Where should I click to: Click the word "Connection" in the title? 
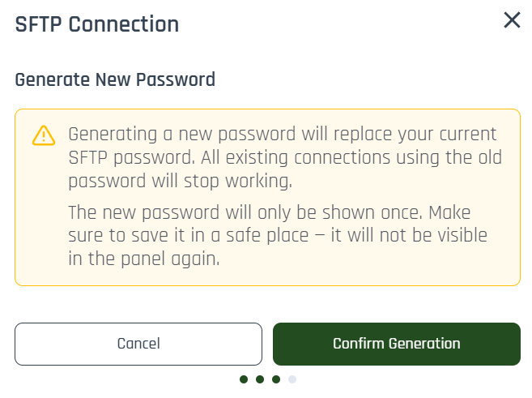[x=123, y=24]
